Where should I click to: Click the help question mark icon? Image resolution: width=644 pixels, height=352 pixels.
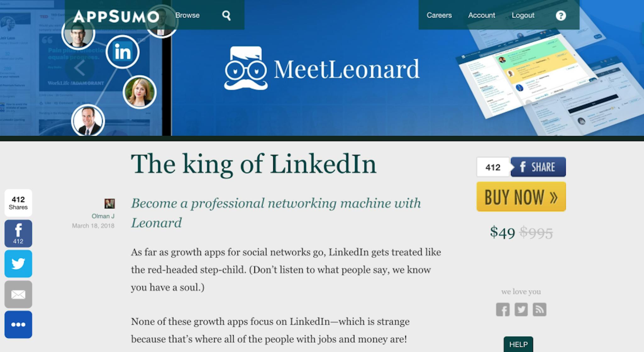coord(561,15)
